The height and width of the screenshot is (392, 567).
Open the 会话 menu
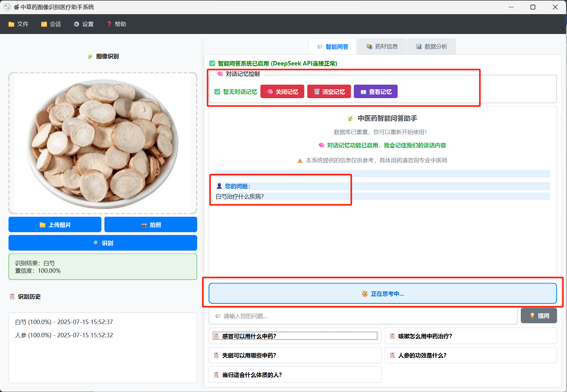(51, 24)
